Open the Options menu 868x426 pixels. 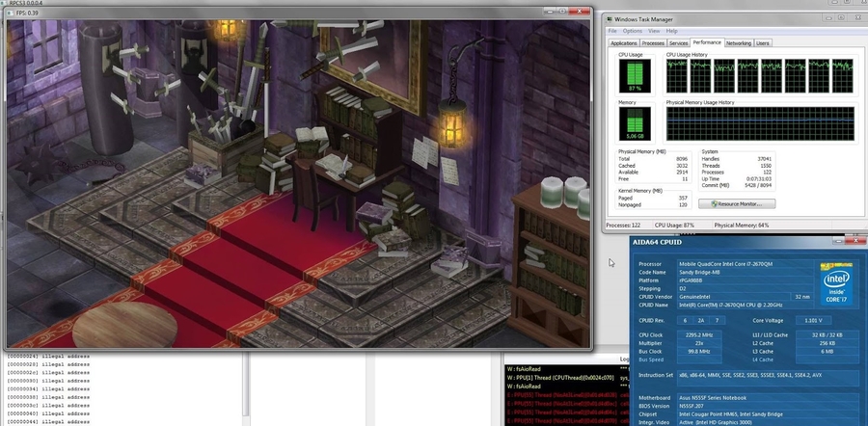click(x=632, y=31)
